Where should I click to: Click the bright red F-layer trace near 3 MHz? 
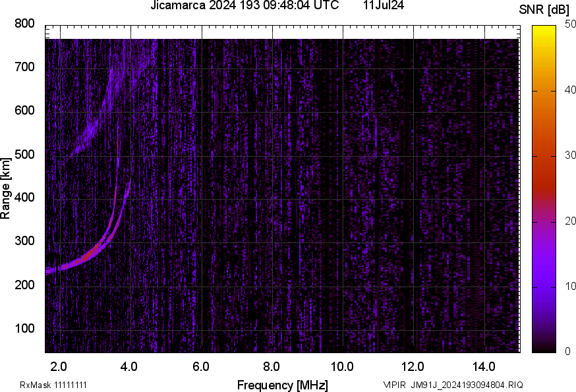coord(92,256)
